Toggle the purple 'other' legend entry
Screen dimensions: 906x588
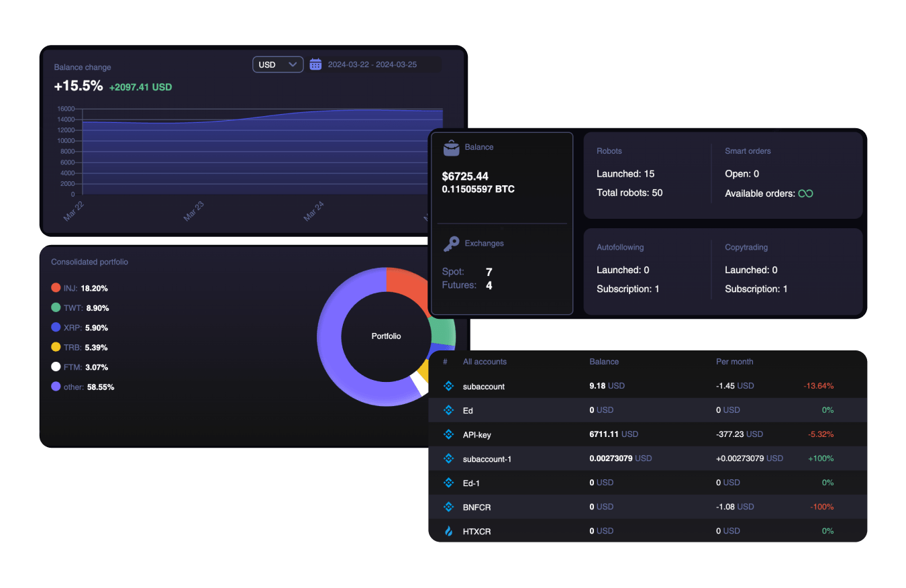56,387
